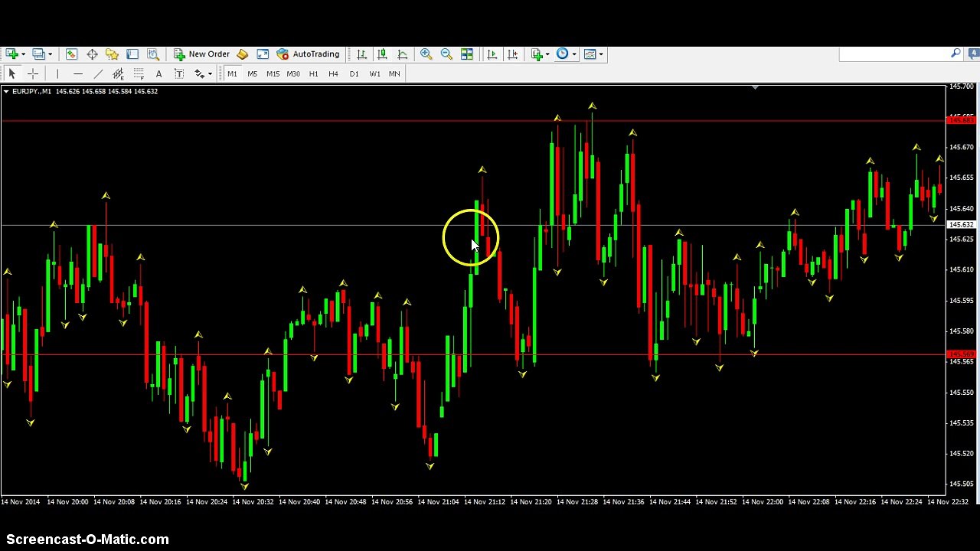Click the 145.700 price scale label
This screenshot has height=551, width=980.
962,86
